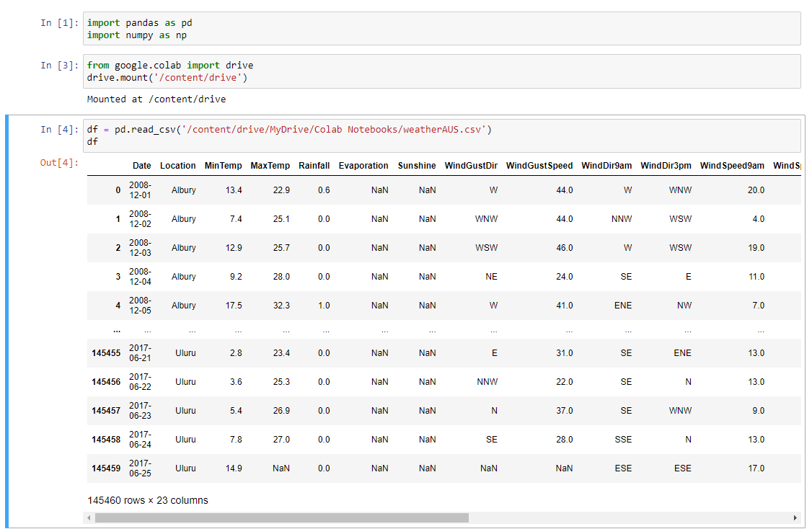This screenshot has height=529, width=812.
Task: Click the horizontal scrollbar thumb of the output
Action: pyautogui.click(x=282, y=517)
